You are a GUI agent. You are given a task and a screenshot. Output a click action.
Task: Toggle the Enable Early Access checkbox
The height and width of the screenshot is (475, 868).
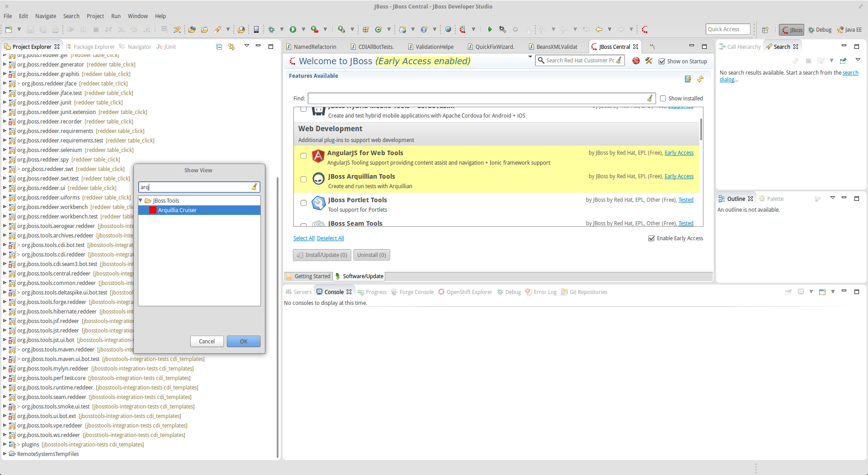point(651,238)
